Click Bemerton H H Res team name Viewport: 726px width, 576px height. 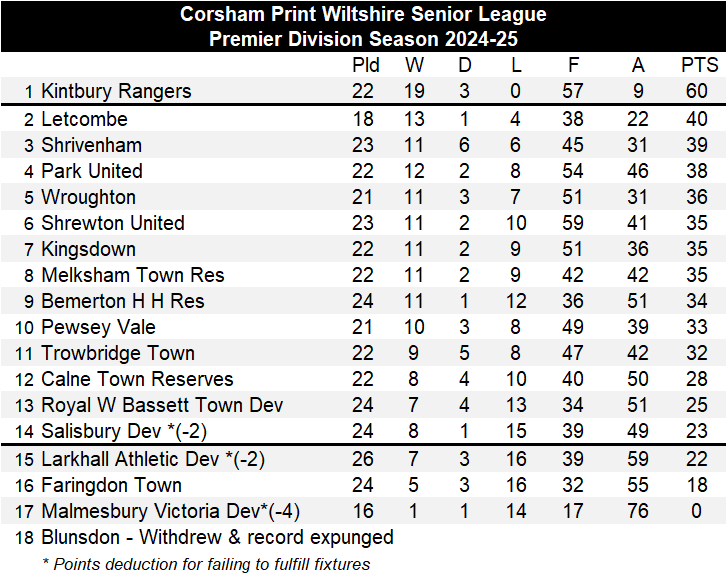[122, 301]
